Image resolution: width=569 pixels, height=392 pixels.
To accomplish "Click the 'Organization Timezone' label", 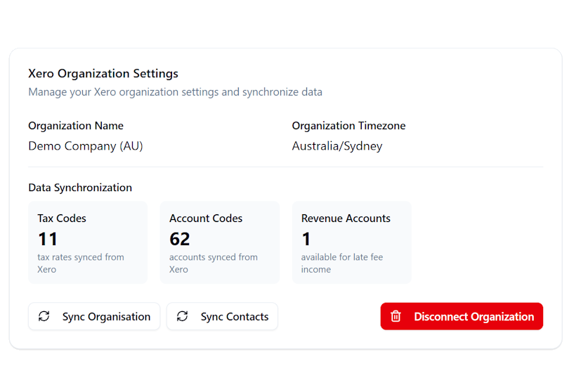I will 348,126.
